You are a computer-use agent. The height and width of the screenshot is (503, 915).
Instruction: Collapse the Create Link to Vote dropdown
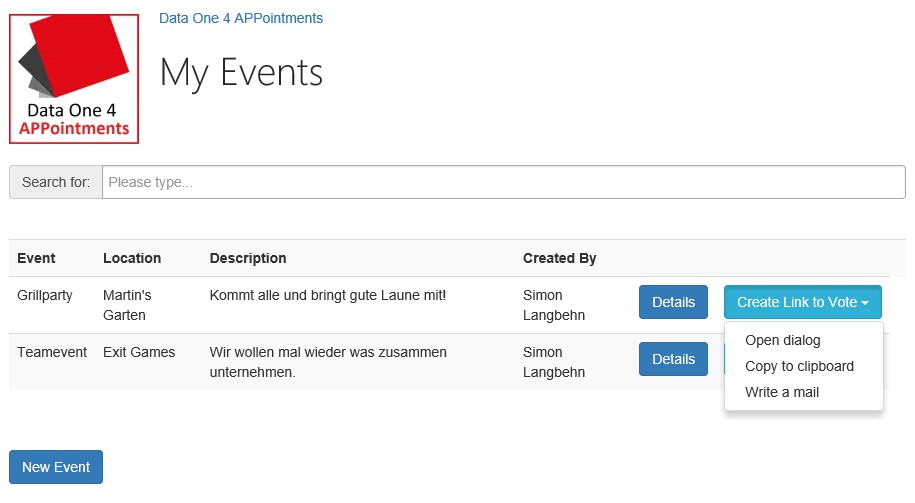(802, 302)
